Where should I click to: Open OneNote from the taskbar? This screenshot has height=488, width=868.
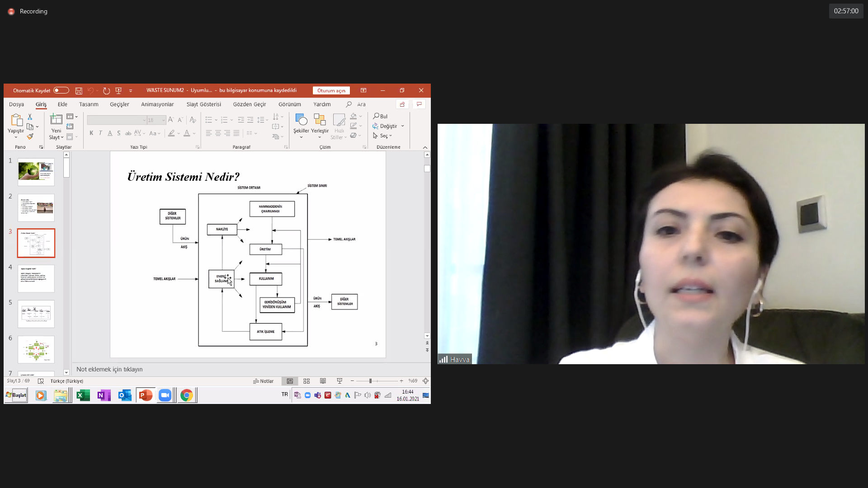click(x=104, y=395)
